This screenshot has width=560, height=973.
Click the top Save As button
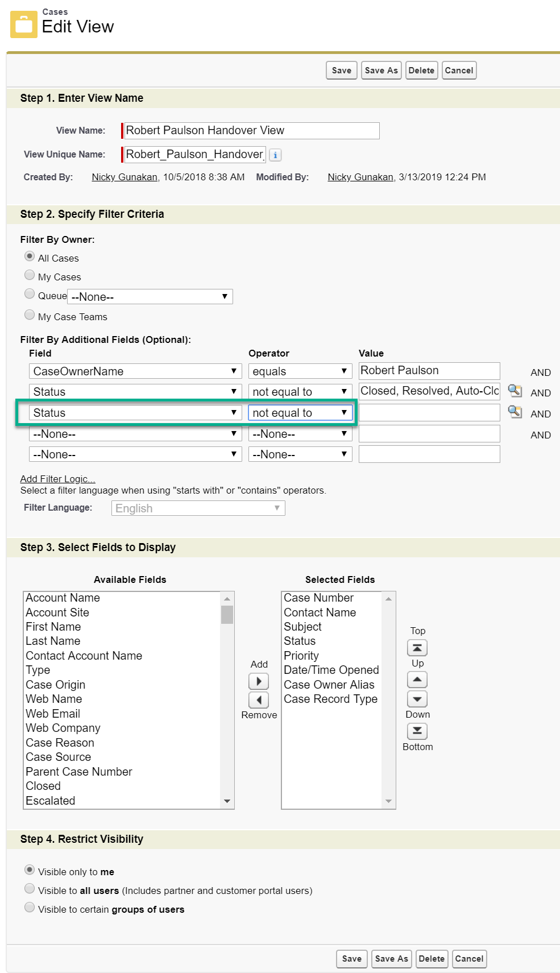tap(381, 71)
